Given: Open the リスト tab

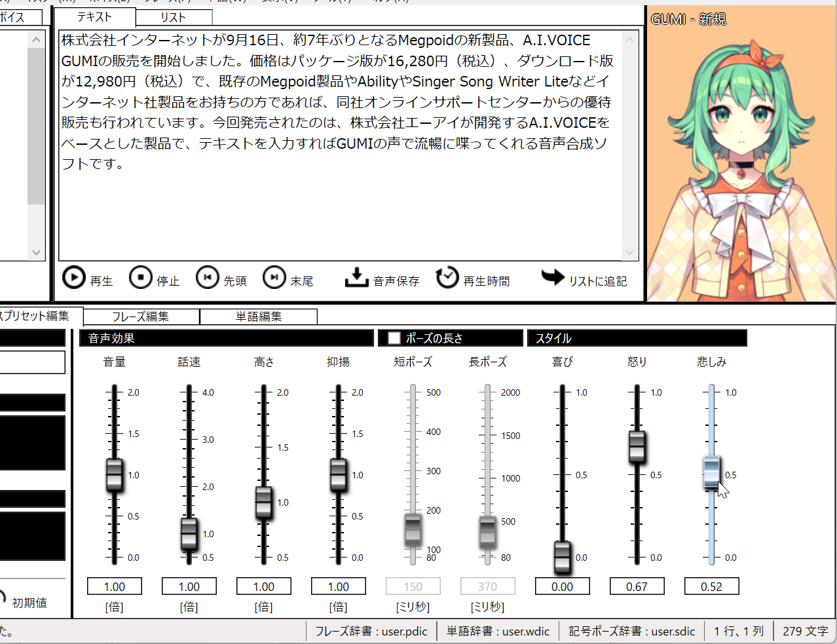Looking at the screenshot, I should point(174,18).
